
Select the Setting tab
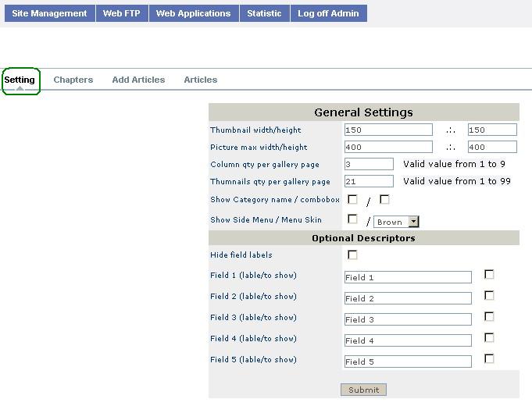(20, 80)
